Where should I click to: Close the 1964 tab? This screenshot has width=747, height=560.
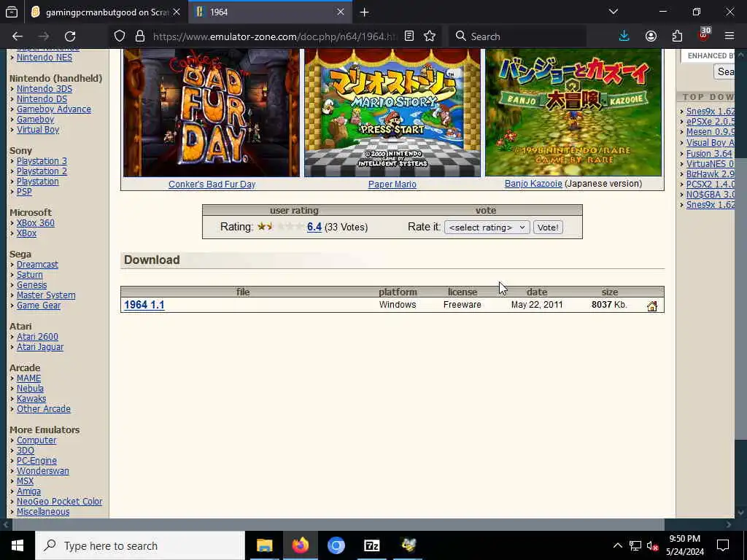point(340,12)
